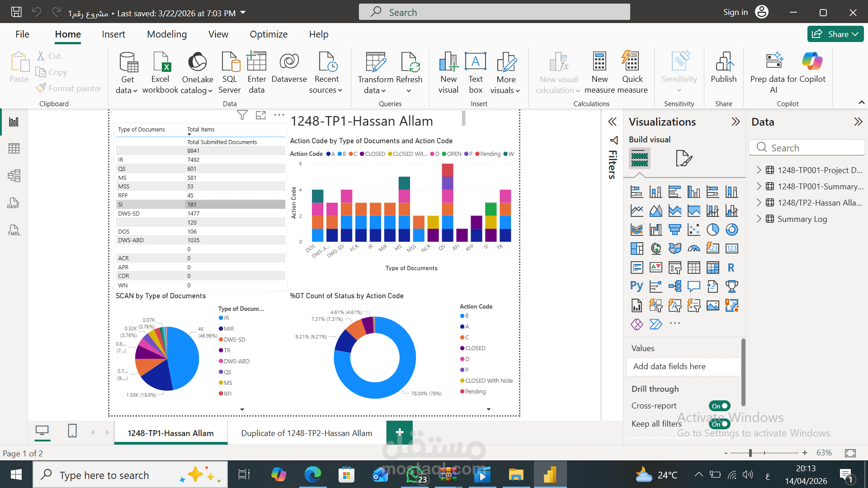
Task: Click the Add data fields here well
Action: click(x=684, y=366)
